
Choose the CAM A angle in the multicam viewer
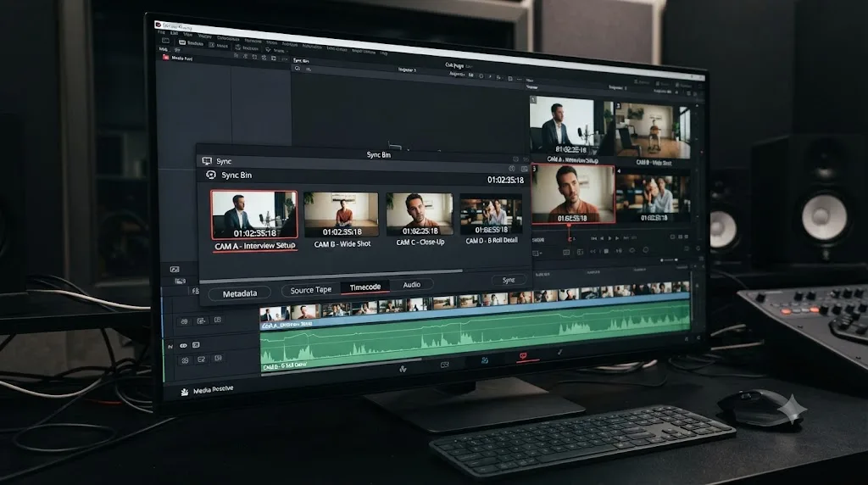click(571, 125)
